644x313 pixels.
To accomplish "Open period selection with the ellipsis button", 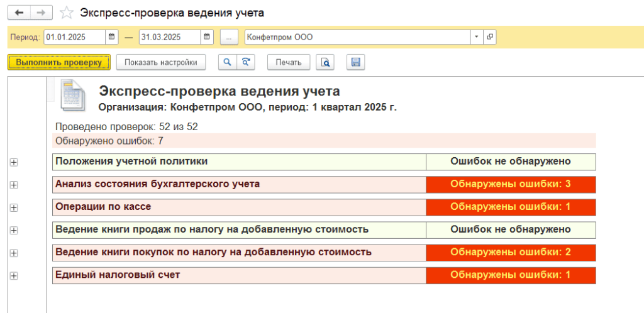I will pyautogui.click(x=229, y=37).
